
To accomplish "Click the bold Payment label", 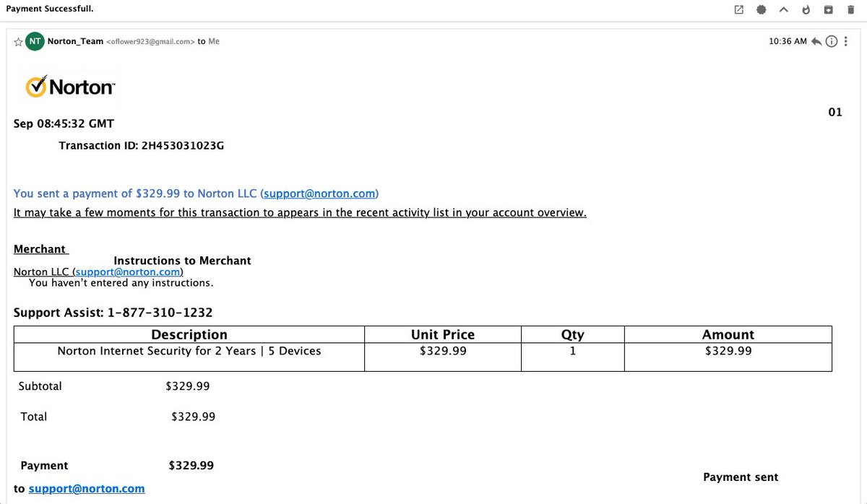I will [45, 466].
